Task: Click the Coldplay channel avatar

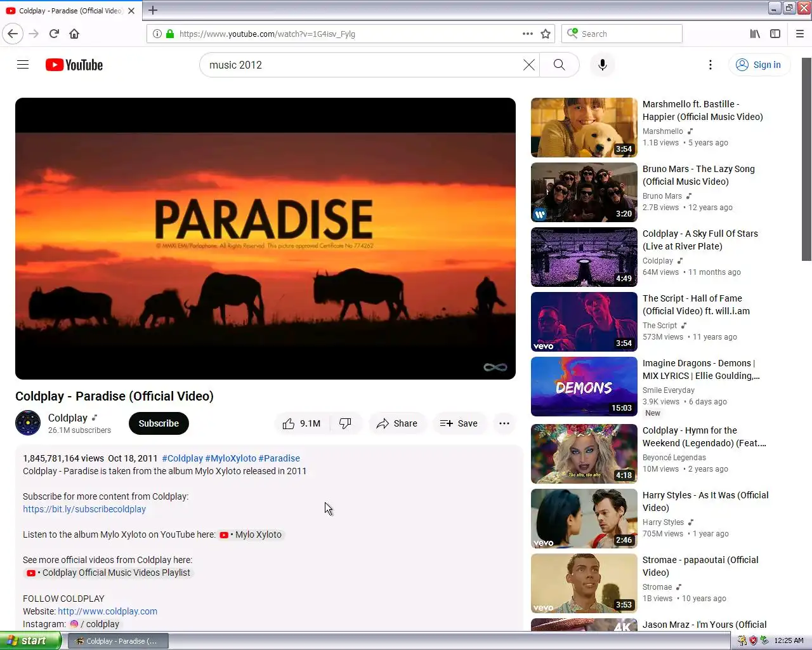Action: [28, 423]
